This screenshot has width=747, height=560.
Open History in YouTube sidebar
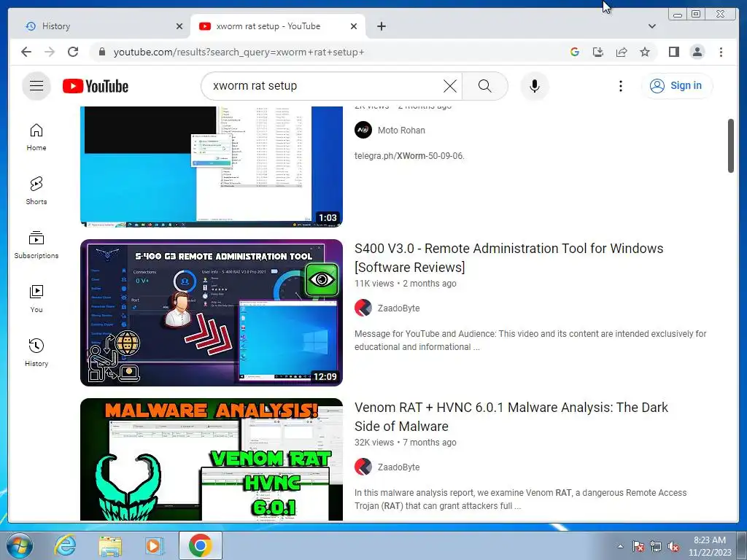coord(36,352)
